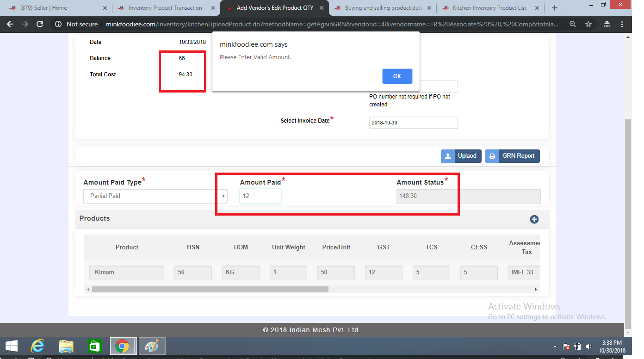644x359 pixels.
Task: Close the Seller Home tab
Action: coord(105,8)
